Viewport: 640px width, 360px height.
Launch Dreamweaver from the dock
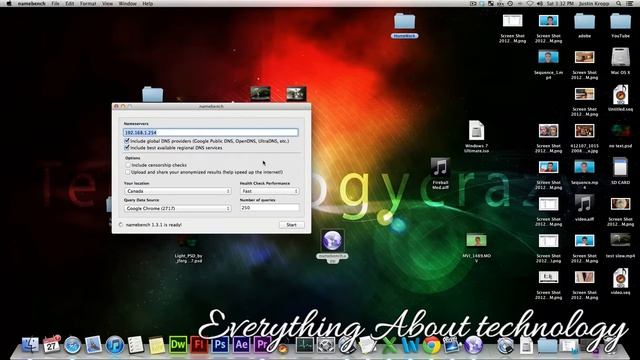coord(178,345)
